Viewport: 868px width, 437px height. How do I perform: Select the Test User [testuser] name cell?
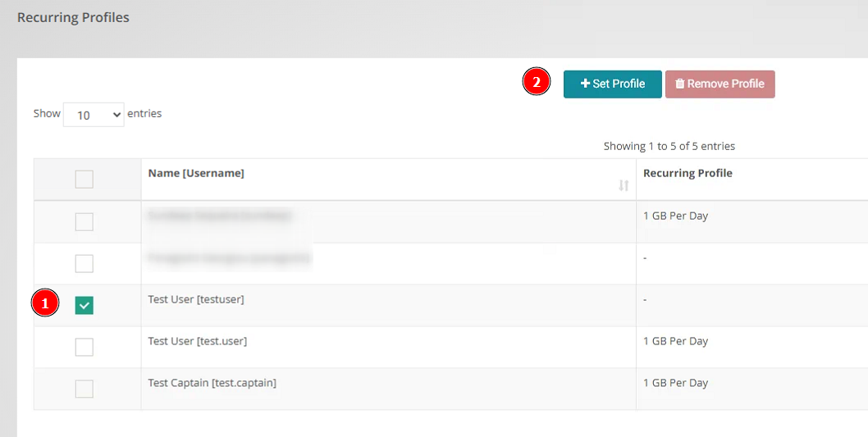pyautogui.click(x=389, y=305)
